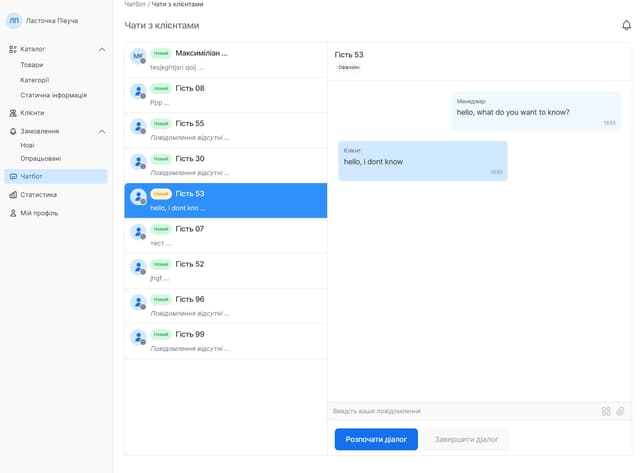Go to Опрацьовані orders
Viewport: 640px width, 473px height.
click(x=40, y=158)
